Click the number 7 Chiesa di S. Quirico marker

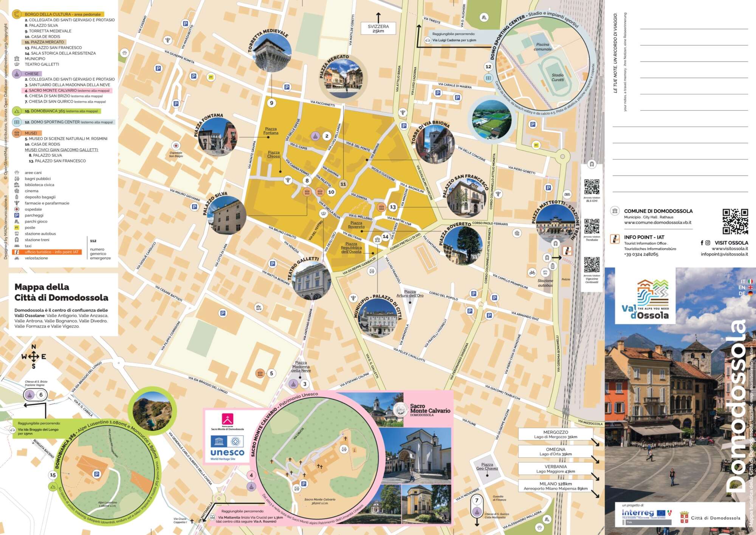477,501
